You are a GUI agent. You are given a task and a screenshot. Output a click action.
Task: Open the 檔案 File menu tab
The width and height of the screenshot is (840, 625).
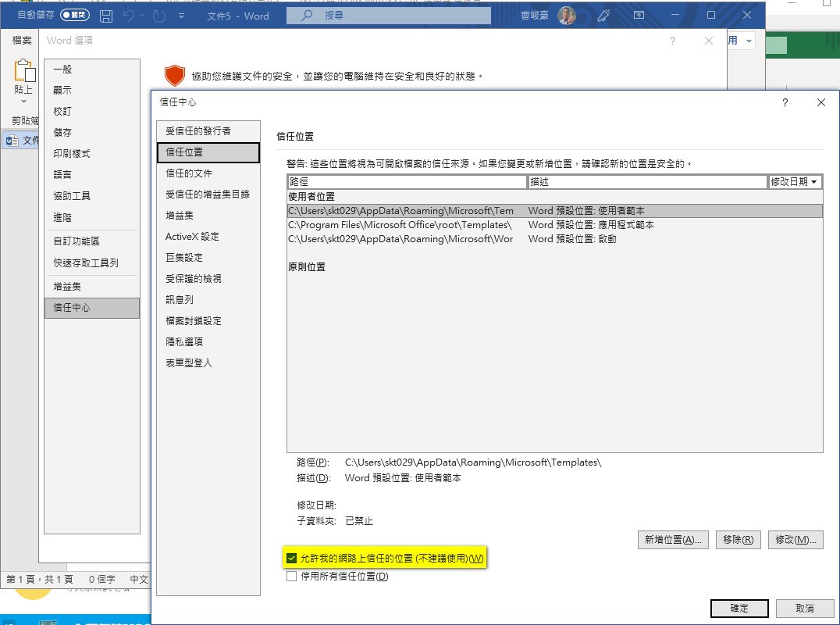pyautogui.click(x=22, y=40)
